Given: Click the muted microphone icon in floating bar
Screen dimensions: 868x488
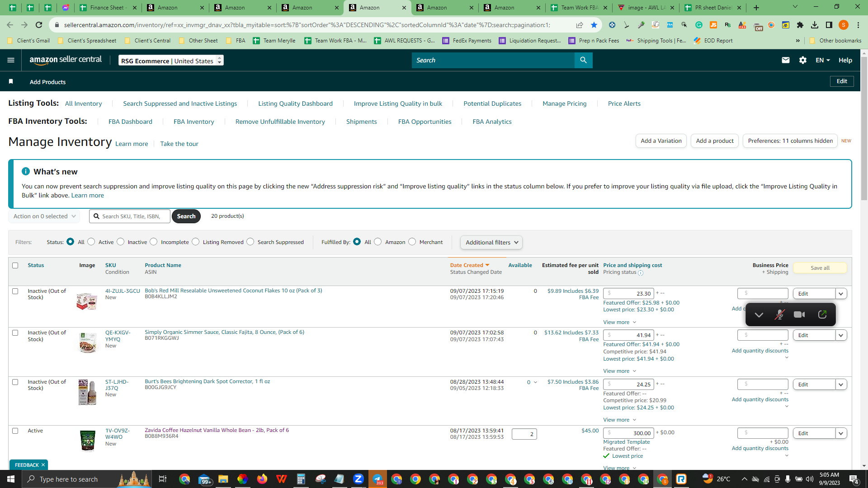Looking at the screenshot, I should 779,314.
